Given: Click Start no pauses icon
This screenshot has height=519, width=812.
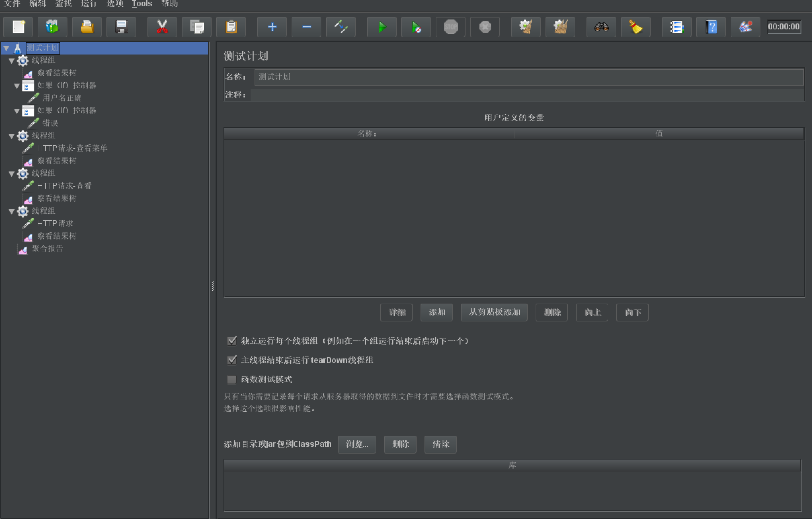Looking at the screenshot, I should 416,27.
